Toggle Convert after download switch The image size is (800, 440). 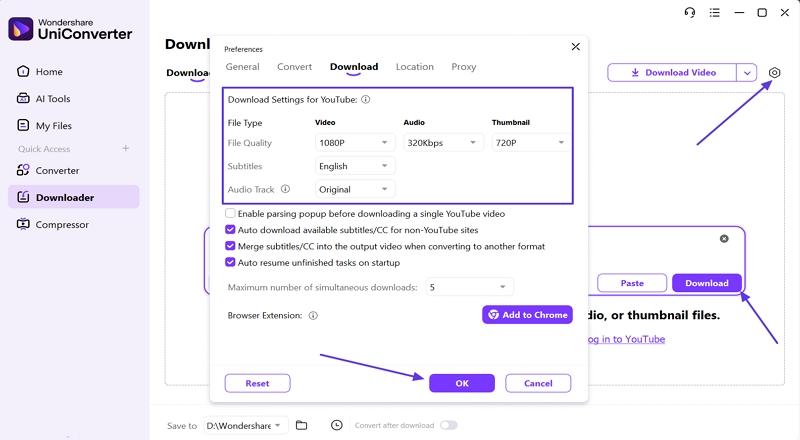pyautogui.click(x=449, y=425)
